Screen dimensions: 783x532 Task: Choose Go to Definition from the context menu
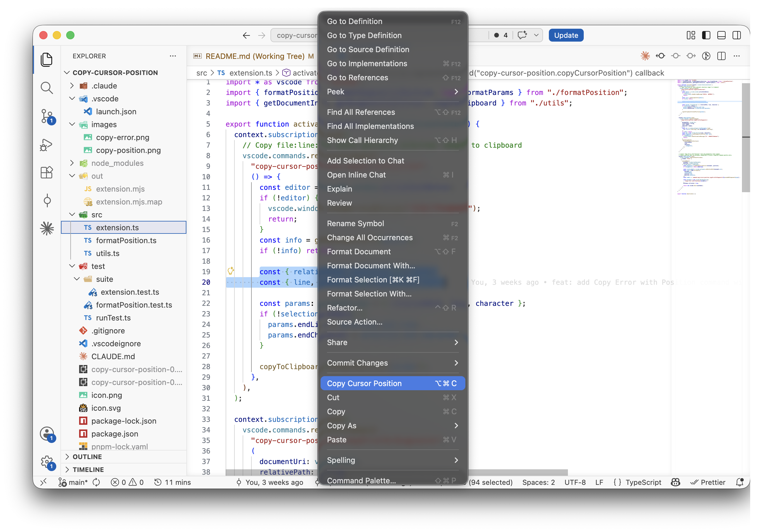pos(392,21)
